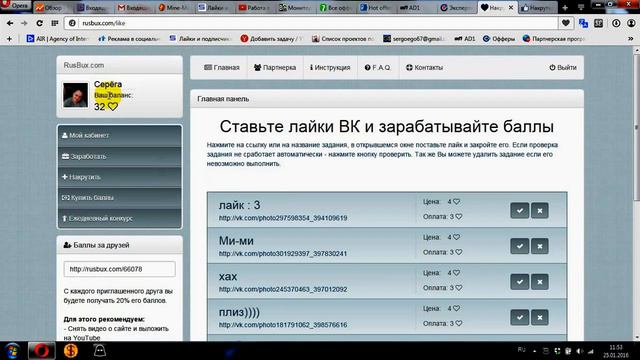Open the AD1 bookmark in the bookmarks bar

point(464,39)
